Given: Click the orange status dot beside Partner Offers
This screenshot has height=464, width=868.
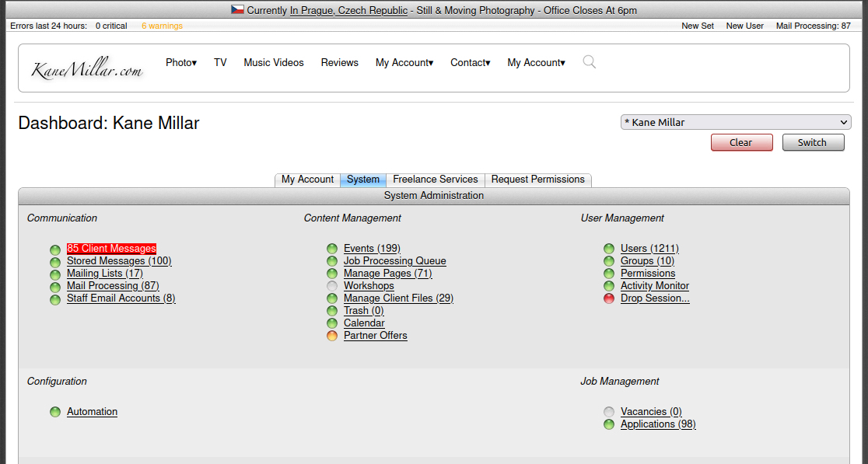Looking at the screenshot, I should [332, 336].
